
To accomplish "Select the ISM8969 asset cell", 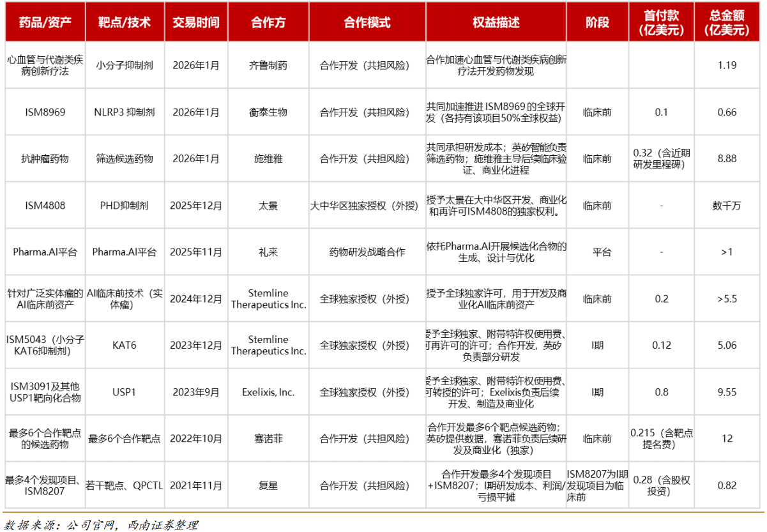I will (x=45, y=112).
